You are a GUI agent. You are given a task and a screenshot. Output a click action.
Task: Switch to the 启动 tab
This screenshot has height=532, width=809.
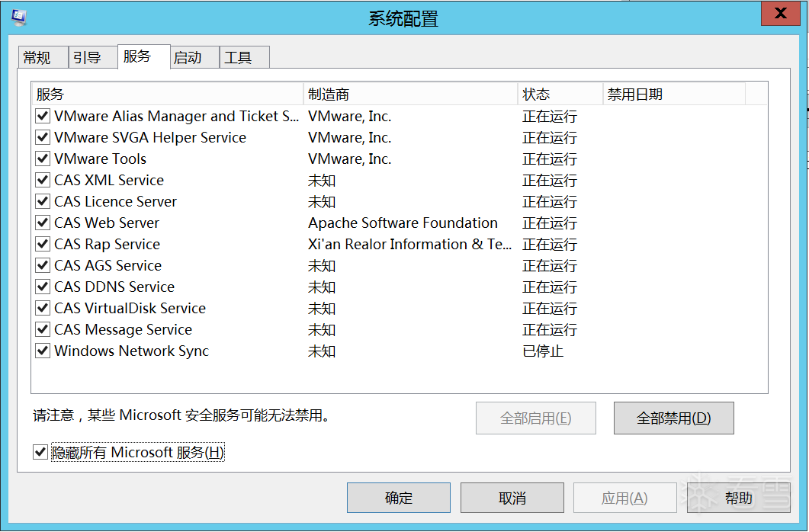[188, 58]
